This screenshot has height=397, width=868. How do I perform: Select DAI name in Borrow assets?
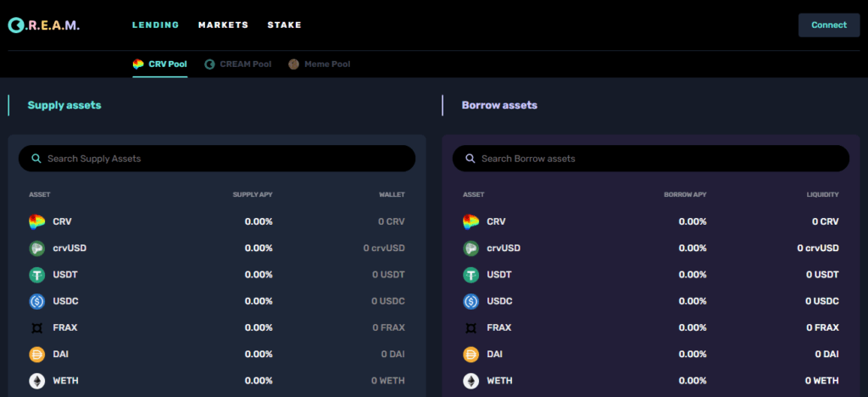tap(494, 355)
